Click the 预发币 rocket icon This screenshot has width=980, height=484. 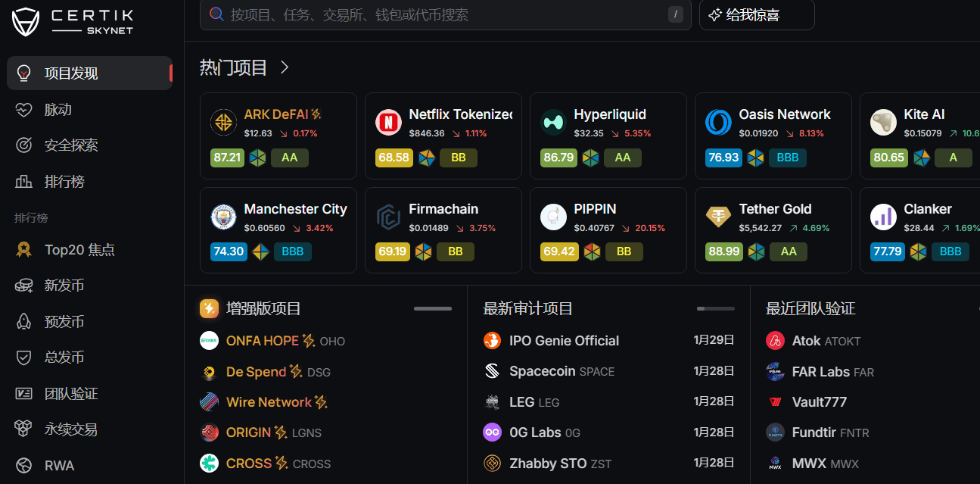click(x=24, y=322)
